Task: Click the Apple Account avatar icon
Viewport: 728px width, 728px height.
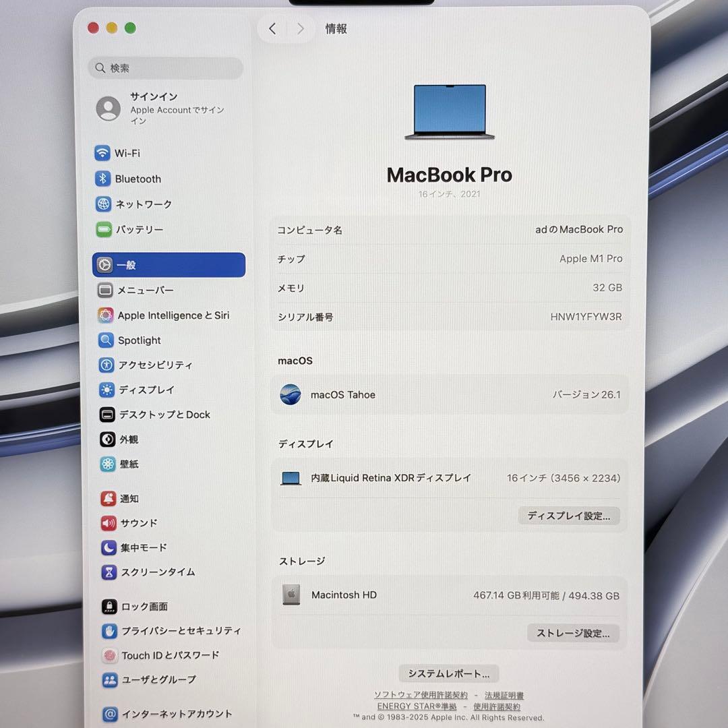Action: pos(108,109)
